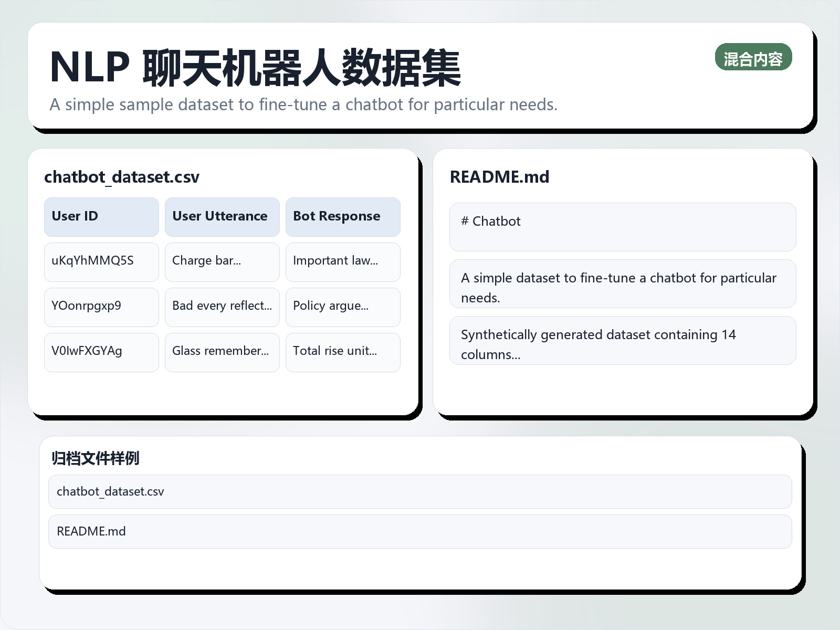Select the synthetically generated dataset description
Image resolution: width=840 pixels, height=630 pixels.
click(x=623, y=340)
